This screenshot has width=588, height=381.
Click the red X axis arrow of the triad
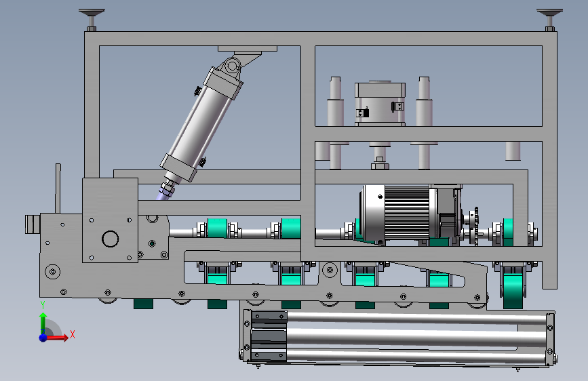point(57,338)
